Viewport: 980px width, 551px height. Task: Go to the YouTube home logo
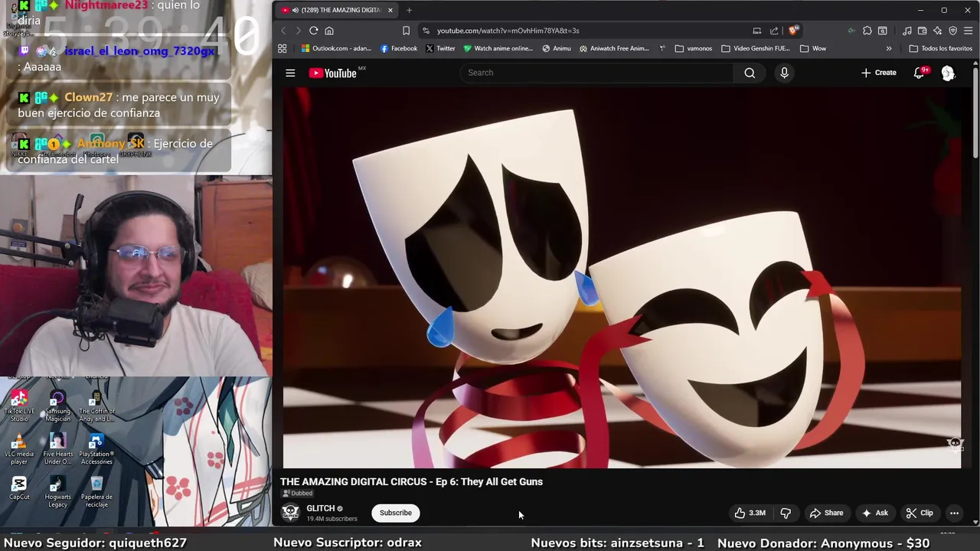click(333, 73)
